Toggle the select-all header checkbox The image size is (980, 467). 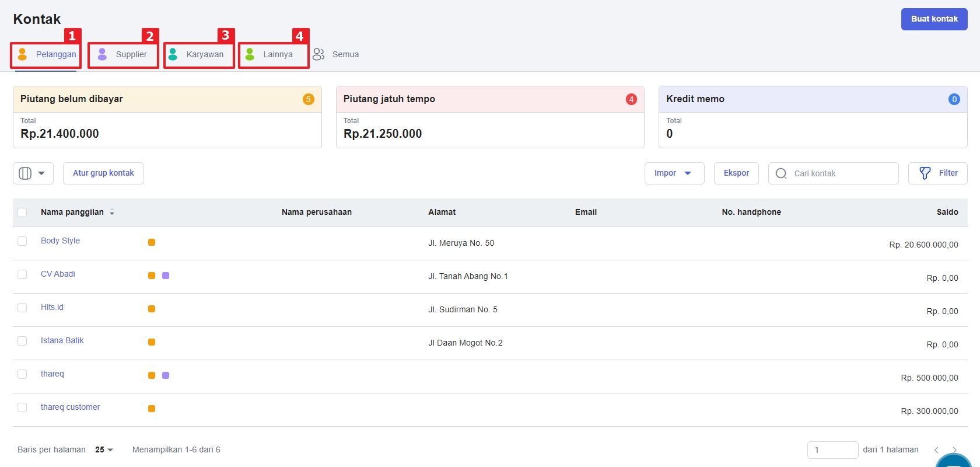coord(22,212)
